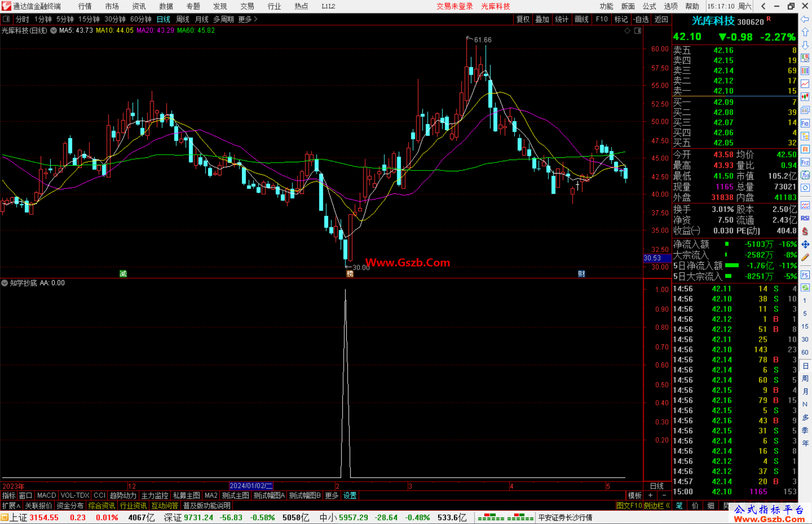This screenshot has height=524, width=812.
Task: Expand the 扩展 panel at bottom left
Action: click(x=11, y=506)
